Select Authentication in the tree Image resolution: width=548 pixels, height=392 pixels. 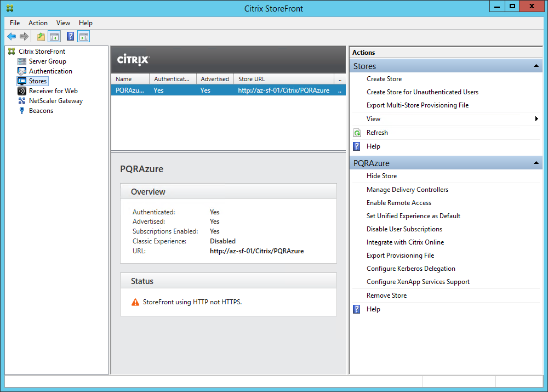(50, 71)
